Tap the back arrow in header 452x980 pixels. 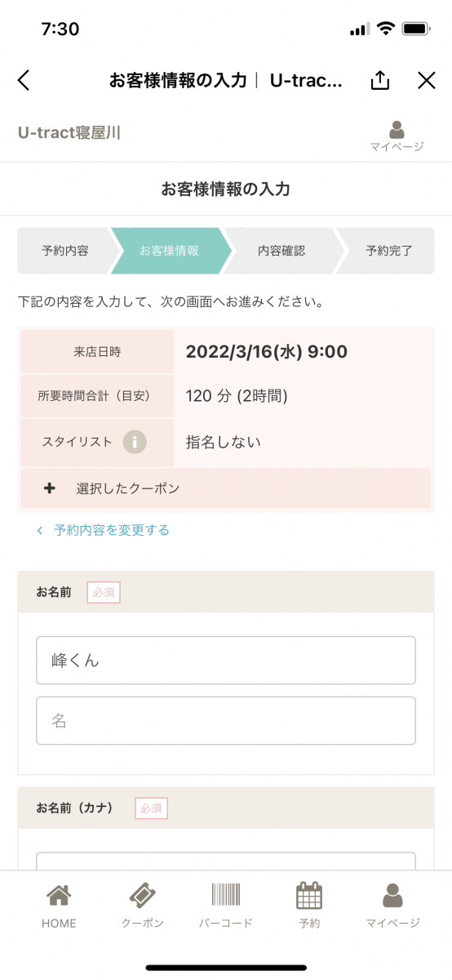click(x=24, y=80)
